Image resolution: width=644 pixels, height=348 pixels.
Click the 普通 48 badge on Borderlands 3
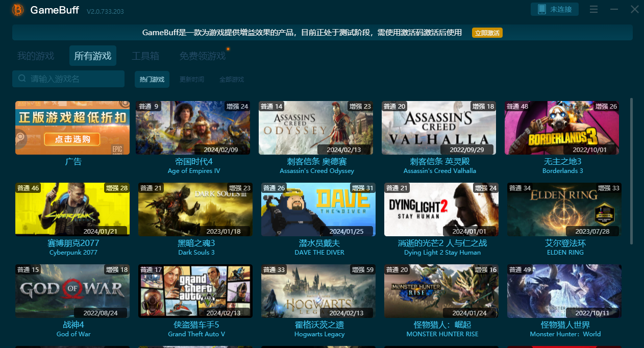coord(517,106)
